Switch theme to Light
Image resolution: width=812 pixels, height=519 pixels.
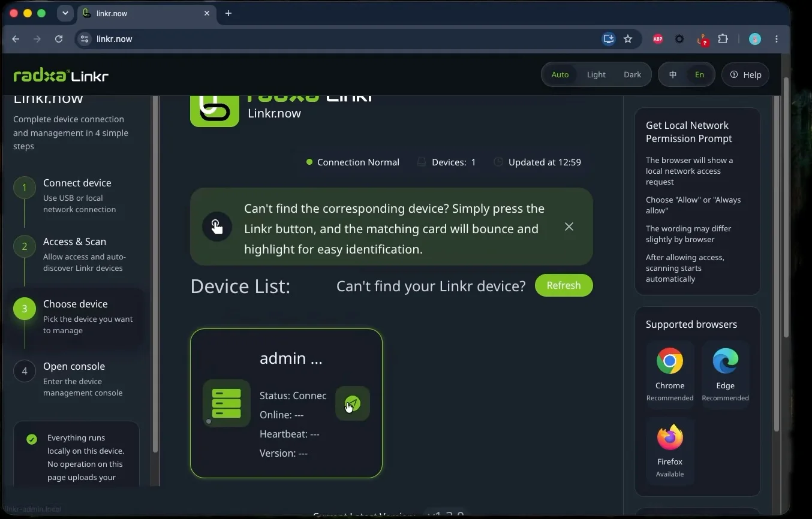point(596,75)
